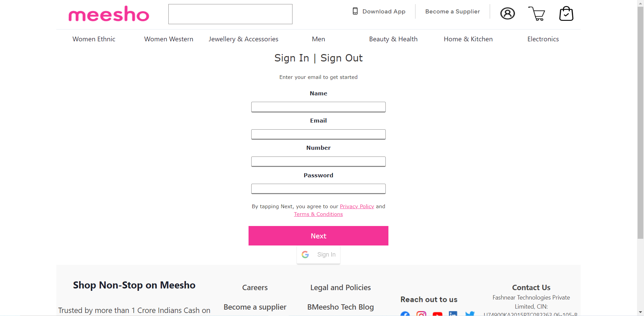Click the search bar beside the Meesho logo
The width and height of the screenshot is (644, 316).
click(x=230, y=14)
